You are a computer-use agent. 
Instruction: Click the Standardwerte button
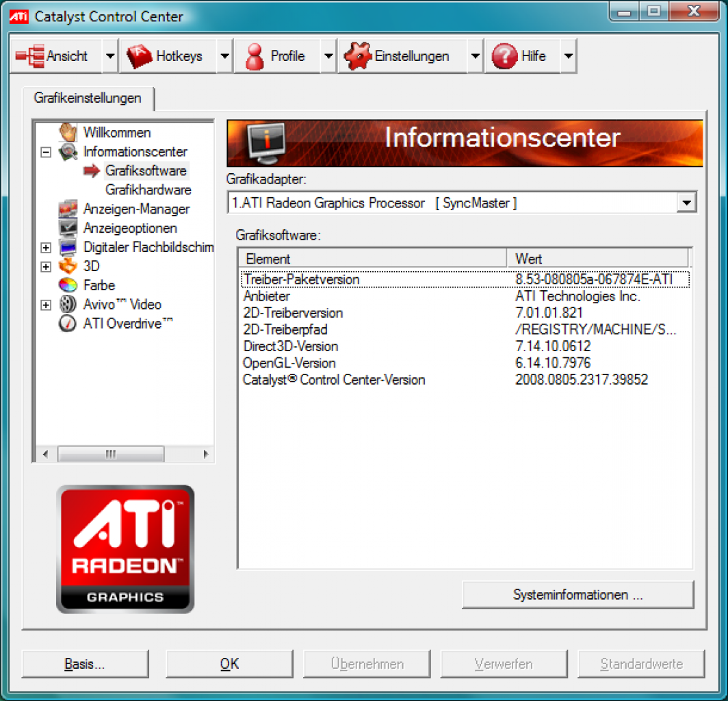click(641, 664)
